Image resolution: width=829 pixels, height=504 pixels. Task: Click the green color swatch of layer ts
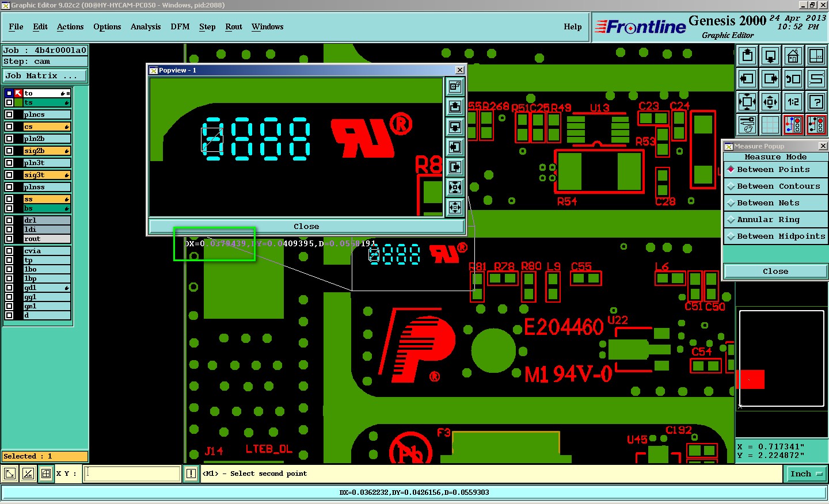pyautogui.click(x=18, y=102)
